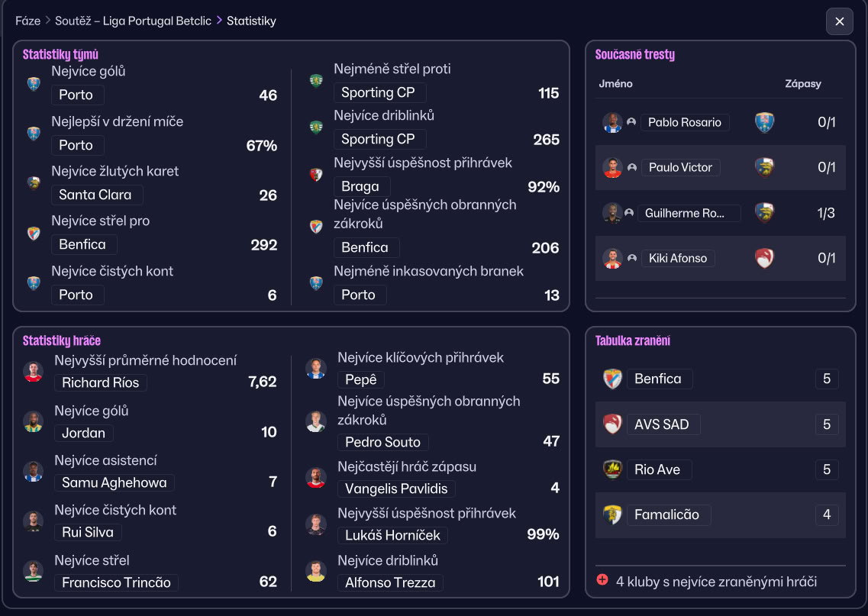Open Santa Clara team button

coord(97,195)
